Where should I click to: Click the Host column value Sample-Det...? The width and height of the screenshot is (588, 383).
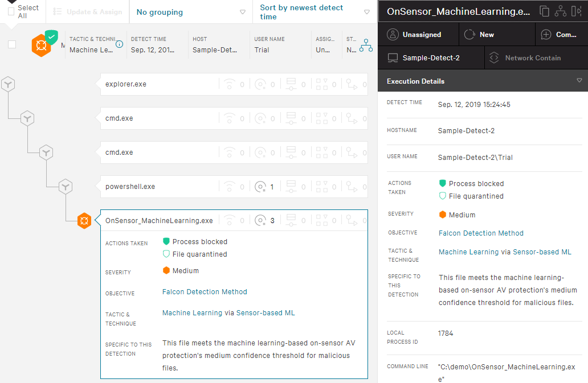point(215,50)
